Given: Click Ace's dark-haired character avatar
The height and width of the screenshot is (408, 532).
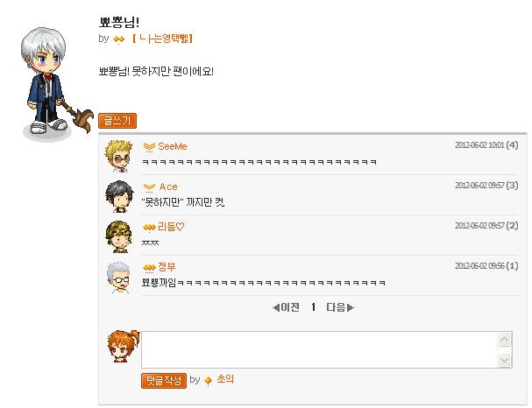Looking at the screenshot, I should click(x=119, y=196).
